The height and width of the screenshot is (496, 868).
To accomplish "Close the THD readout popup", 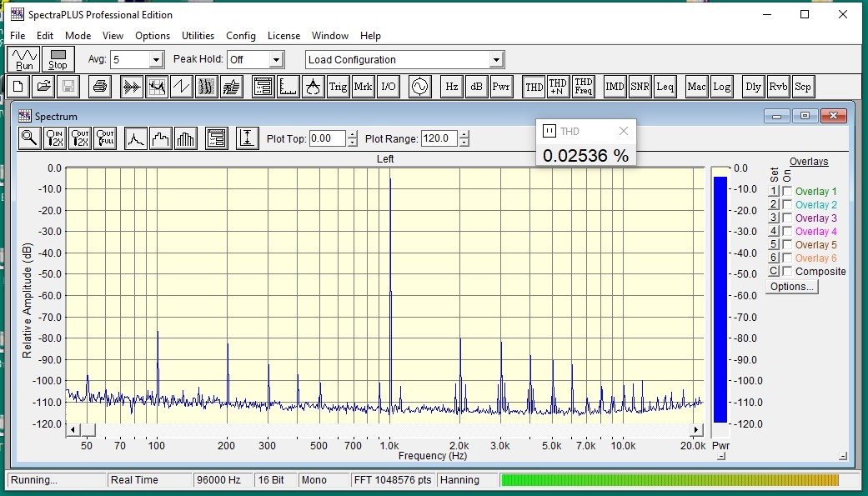I will 624,131.
